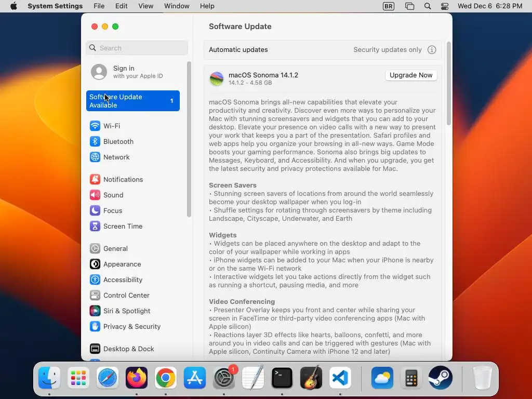Click the Software Update title
Screen dimensions: 532x399
point(240,26)
